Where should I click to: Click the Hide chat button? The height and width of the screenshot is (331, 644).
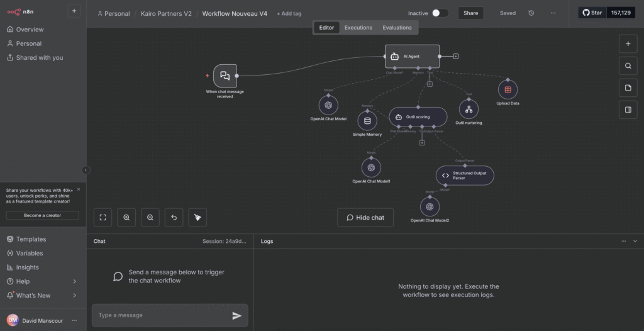pos(365,218)
